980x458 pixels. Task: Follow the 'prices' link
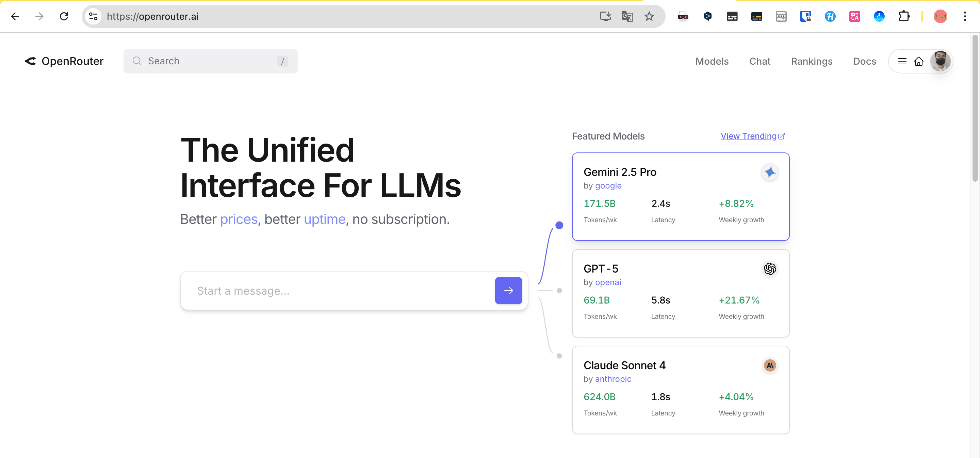click(239, 219)
